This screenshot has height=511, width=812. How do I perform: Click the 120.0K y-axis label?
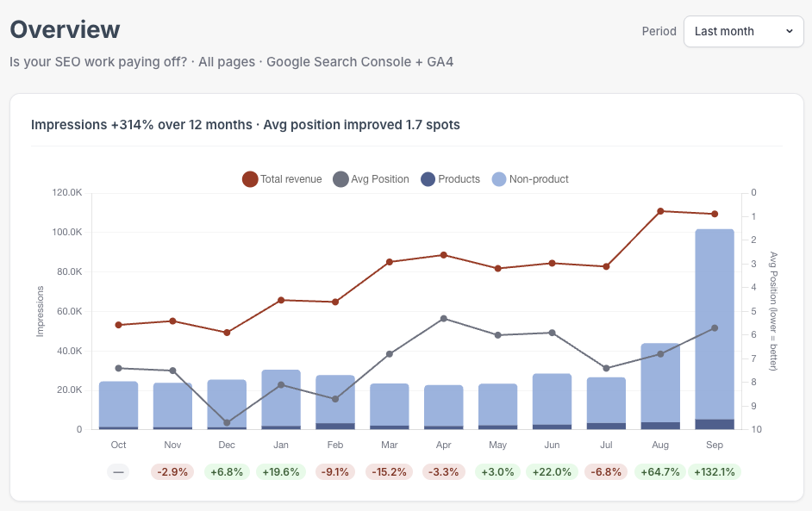point(66,193)
